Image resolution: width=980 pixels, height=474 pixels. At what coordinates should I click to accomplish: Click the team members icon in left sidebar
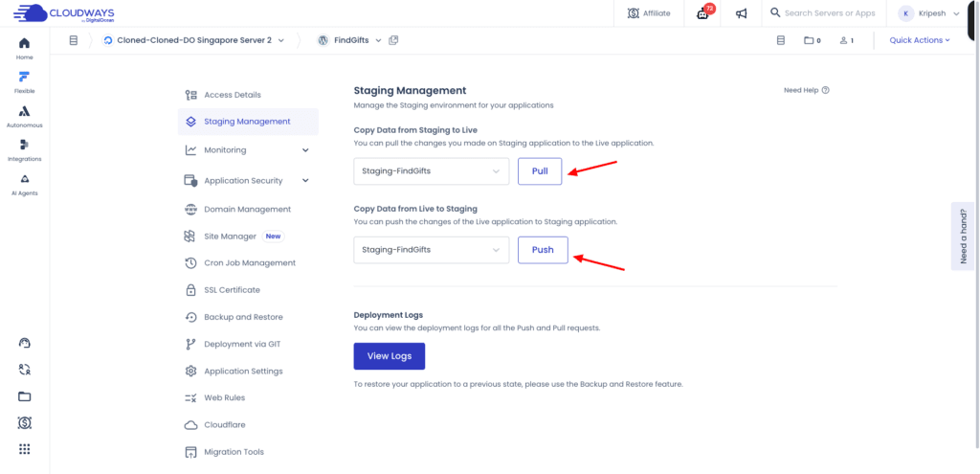[x=24, y=370]
